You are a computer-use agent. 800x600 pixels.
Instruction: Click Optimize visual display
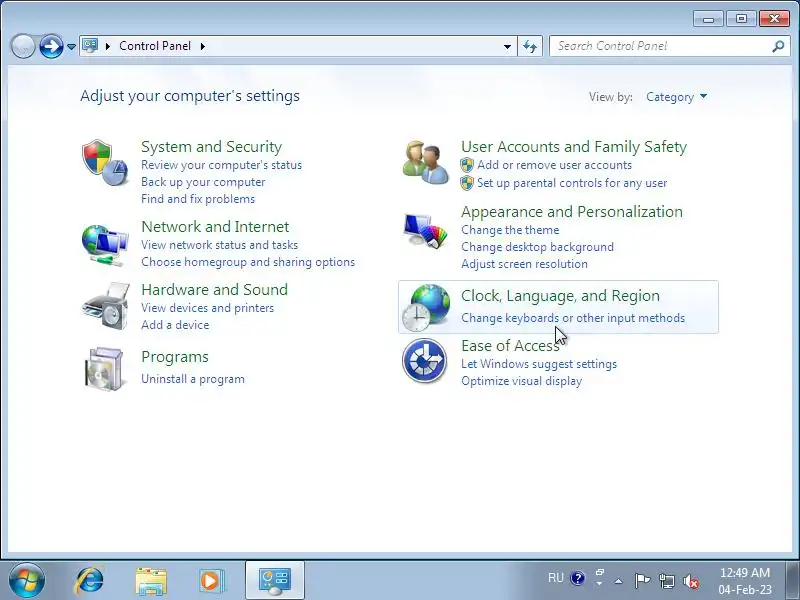[x=521, y=381]
